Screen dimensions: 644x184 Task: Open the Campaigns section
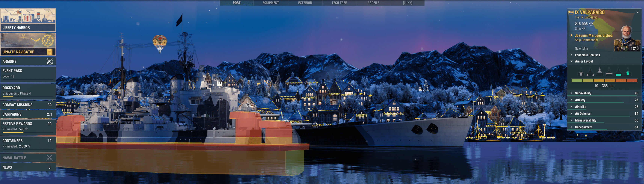(28, 114)
